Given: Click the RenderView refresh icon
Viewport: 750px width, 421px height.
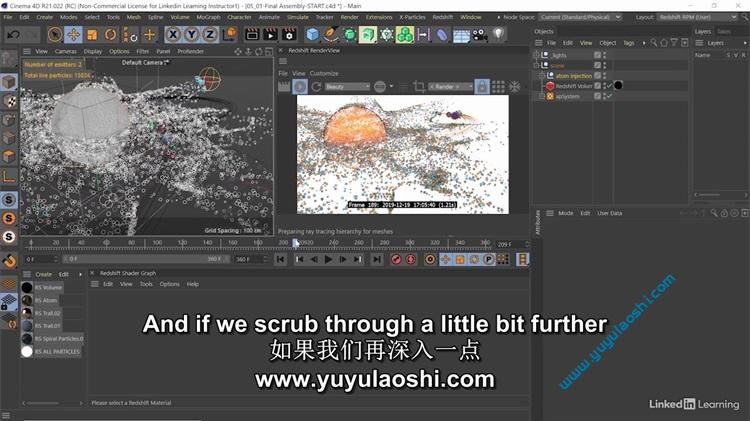Looking at the screenshot, I should click(316, 87).
